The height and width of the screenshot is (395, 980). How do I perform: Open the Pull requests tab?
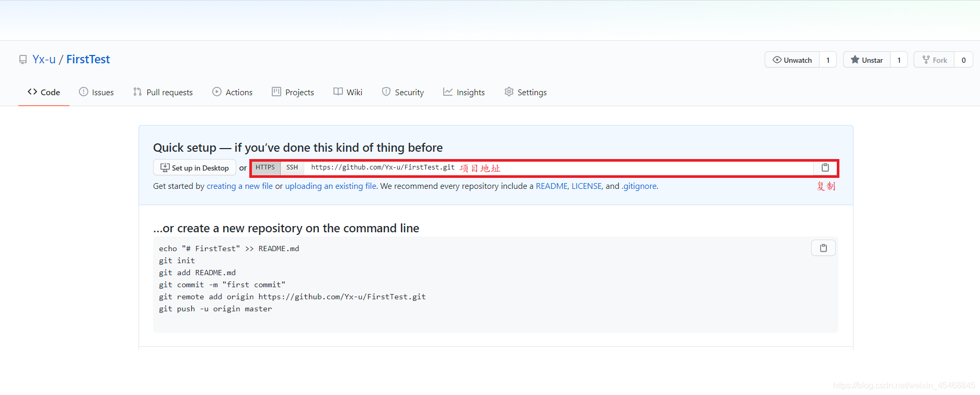pos(163,92)
